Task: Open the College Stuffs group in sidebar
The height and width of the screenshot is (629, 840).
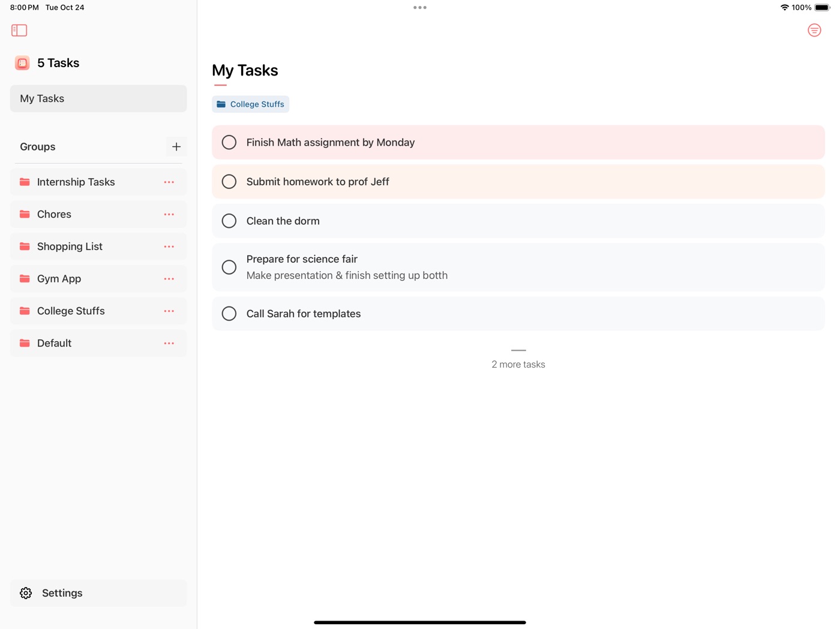Action: click(x=98, y=311)
